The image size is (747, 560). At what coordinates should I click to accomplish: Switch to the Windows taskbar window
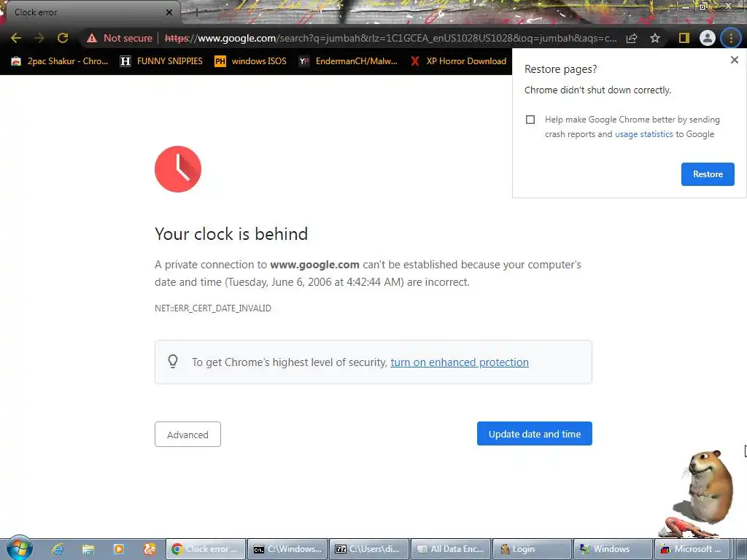click(x=614, y=549)
